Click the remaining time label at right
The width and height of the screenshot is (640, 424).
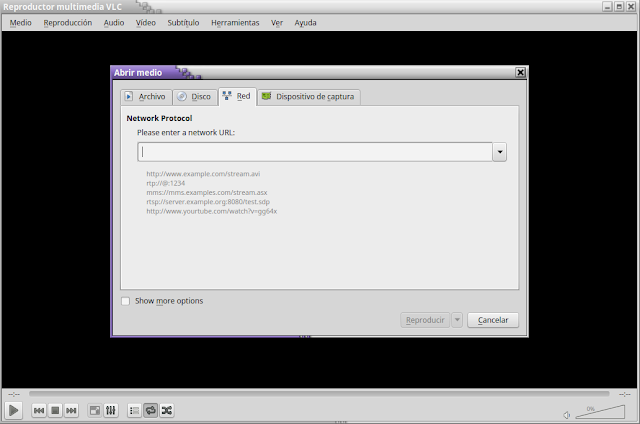(625, 394)
